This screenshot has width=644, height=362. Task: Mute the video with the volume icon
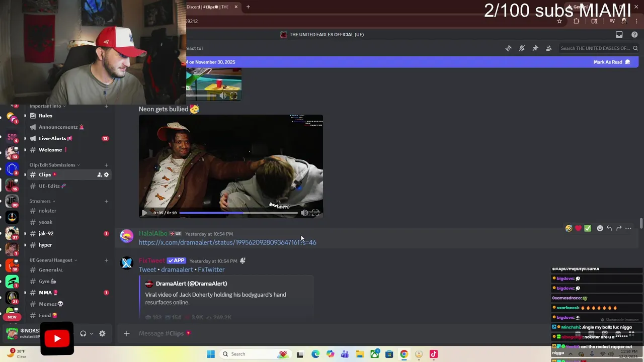click(x=304, y=213)
